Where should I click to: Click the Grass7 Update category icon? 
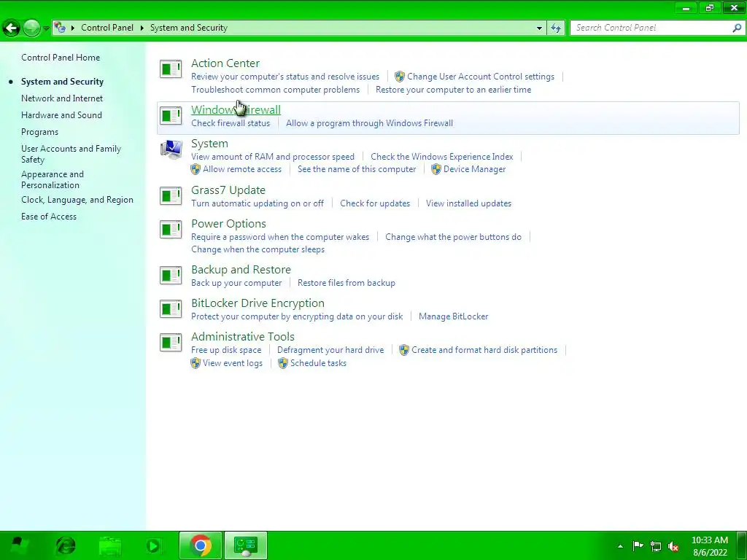(171, 195)
